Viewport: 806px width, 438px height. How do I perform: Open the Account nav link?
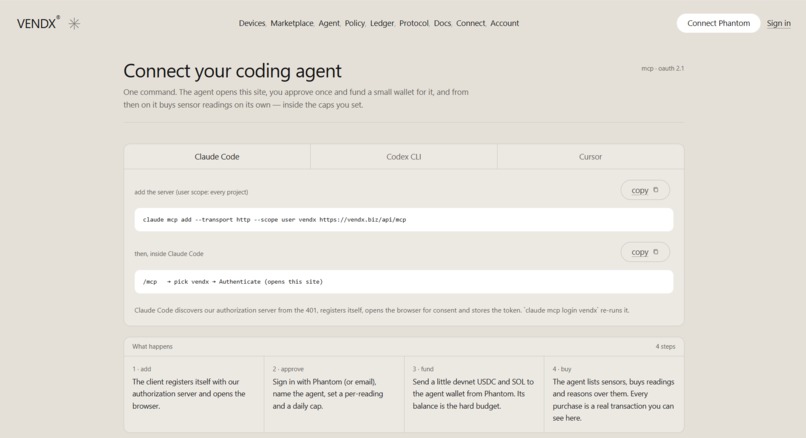point(504,23)
